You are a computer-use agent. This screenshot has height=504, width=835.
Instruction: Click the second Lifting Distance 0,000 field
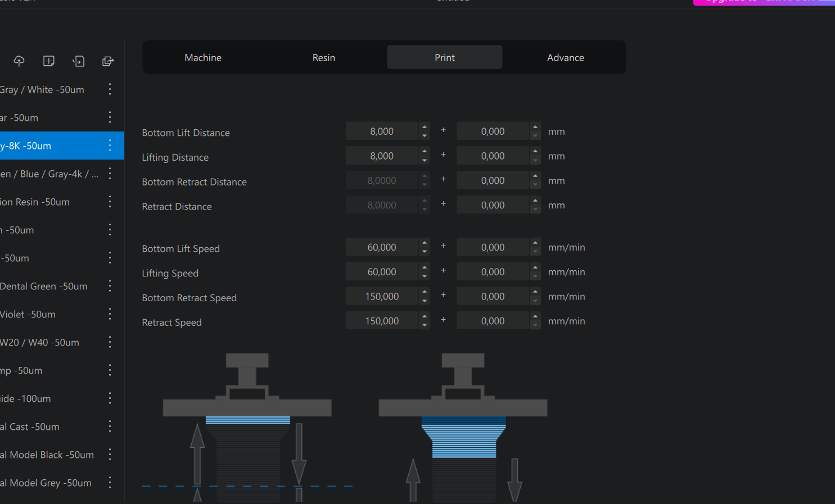click(493, 156)
